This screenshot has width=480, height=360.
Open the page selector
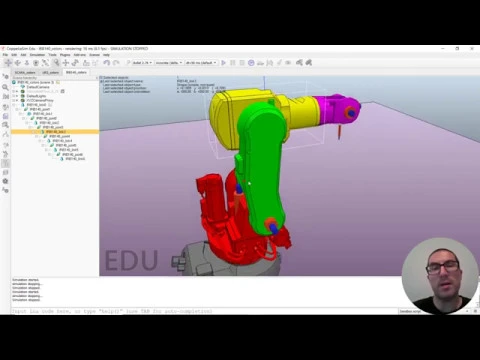pos(299,63)
